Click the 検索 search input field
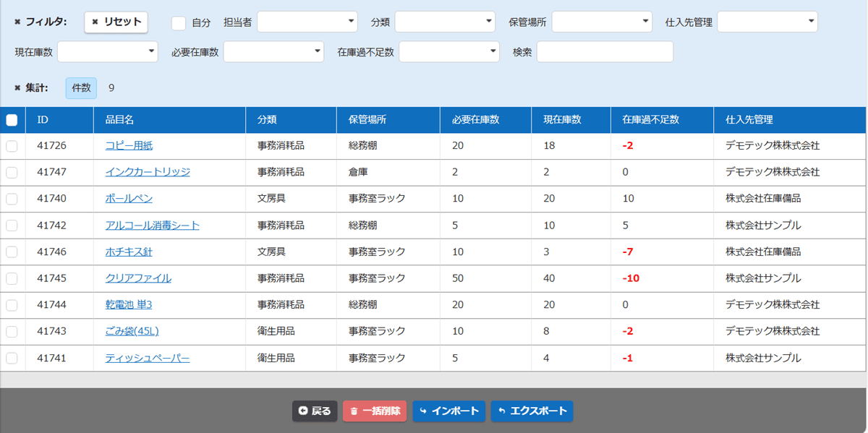 605,52
